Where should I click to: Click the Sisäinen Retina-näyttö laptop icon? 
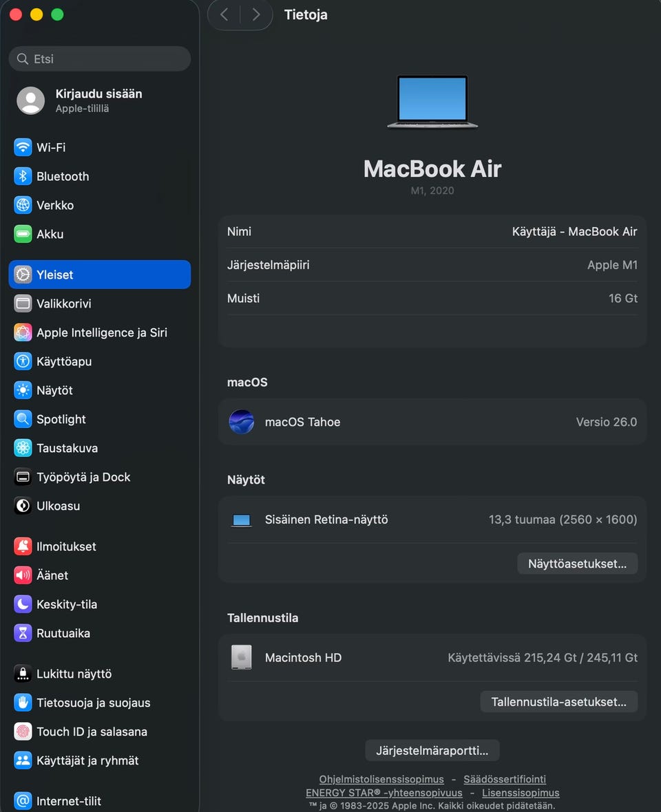coord(242,520)
